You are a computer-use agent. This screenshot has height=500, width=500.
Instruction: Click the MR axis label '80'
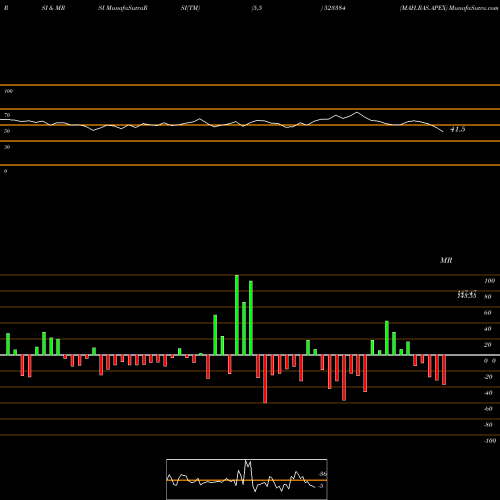click(488, 297)
